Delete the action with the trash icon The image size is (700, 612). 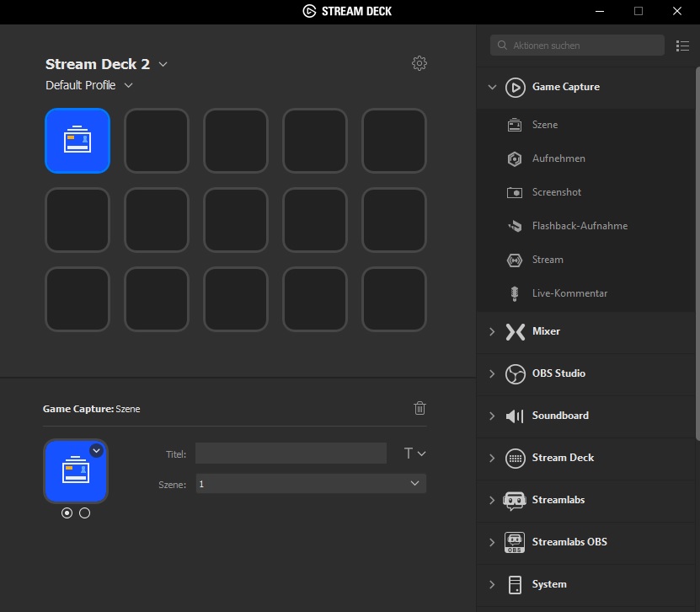pyautogui.click(x=419, y=408)
